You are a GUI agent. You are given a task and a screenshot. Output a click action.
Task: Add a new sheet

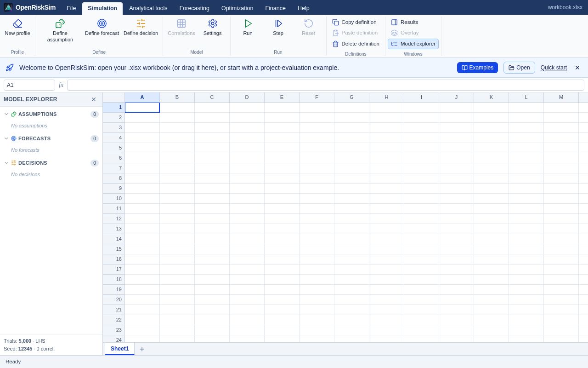pyautogui.click(x=142, y=349)
